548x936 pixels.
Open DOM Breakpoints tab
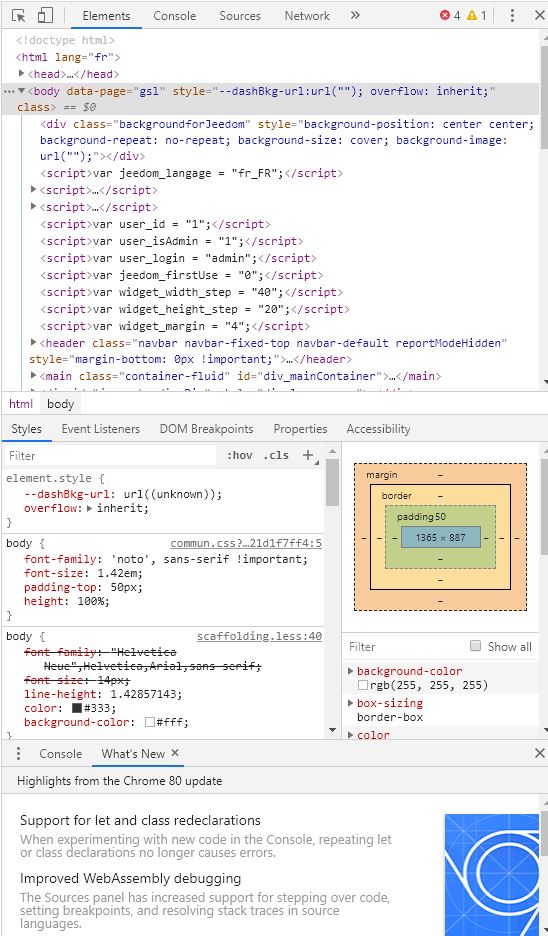(x=206, y=429)
